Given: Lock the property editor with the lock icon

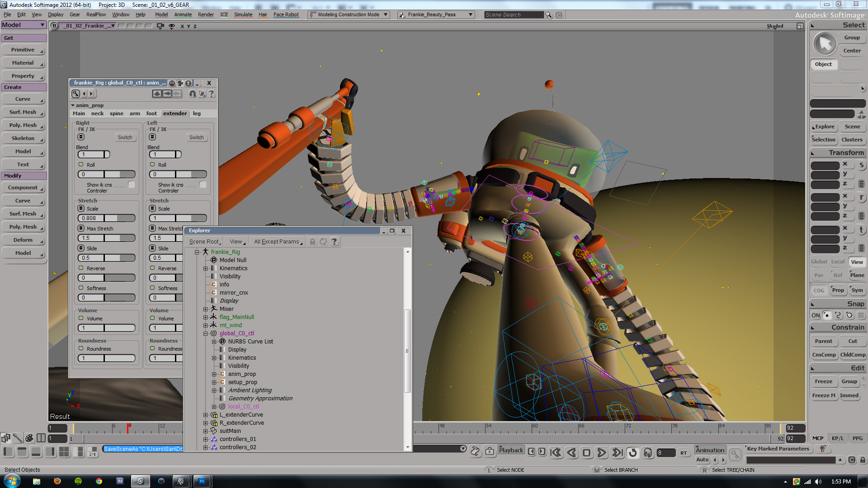Looking at the screenshot, I should click(188, 83).
